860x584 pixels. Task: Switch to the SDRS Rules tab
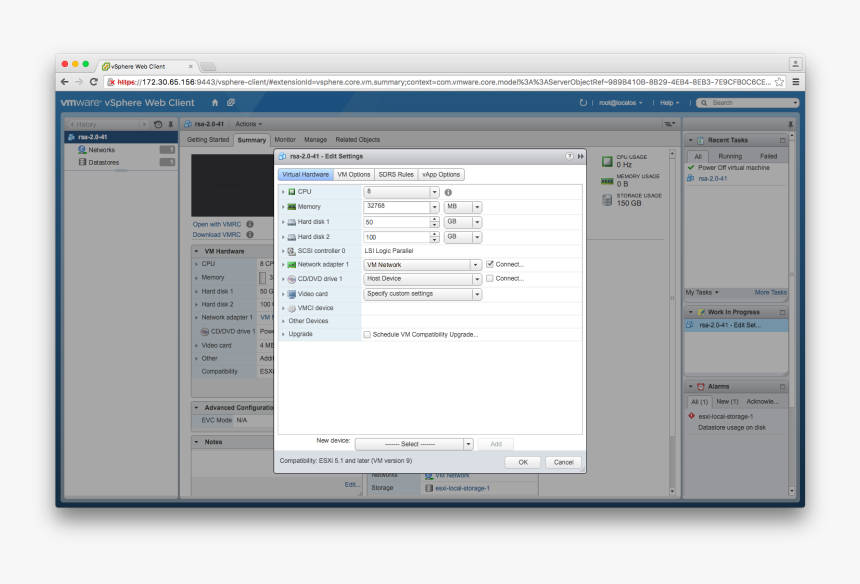[x=396, y=174]
